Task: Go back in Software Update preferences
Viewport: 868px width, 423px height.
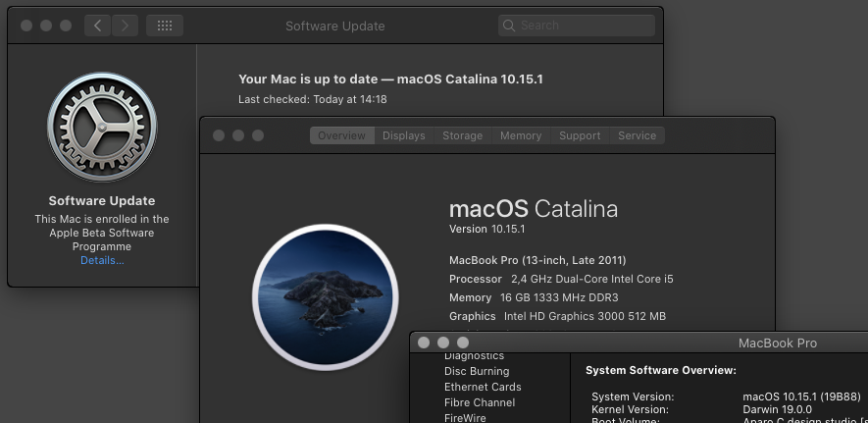Action: pyautogui.click(x=97, y=26)
